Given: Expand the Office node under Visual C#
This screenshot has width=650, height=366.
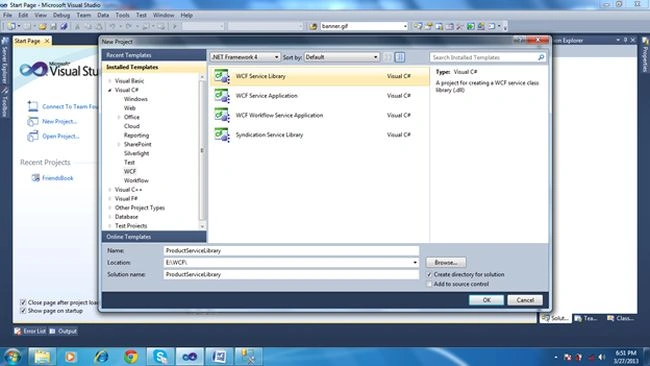Looking at the screenshot, I should tap(119, 117).
